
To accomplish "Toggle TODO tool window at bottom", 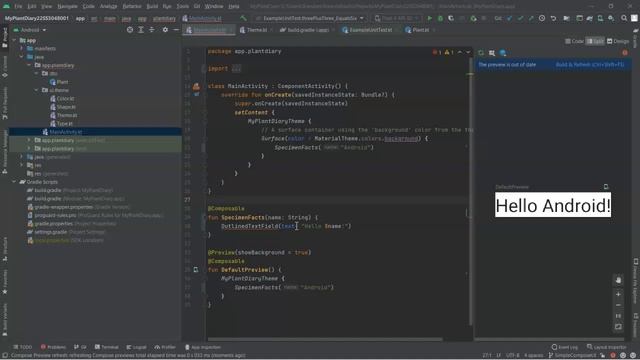I will coord(22,347).
